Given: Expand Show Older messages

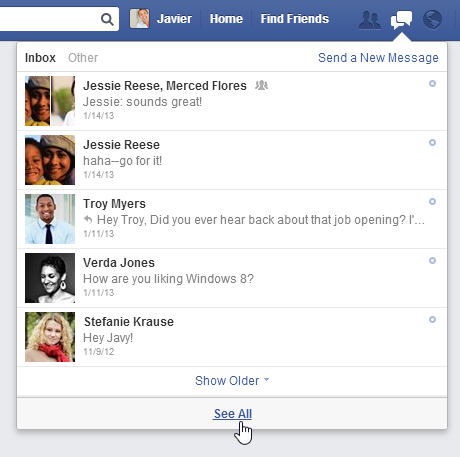Looking at the screenshot, I should pyautogui.click(x=232, y=381).
